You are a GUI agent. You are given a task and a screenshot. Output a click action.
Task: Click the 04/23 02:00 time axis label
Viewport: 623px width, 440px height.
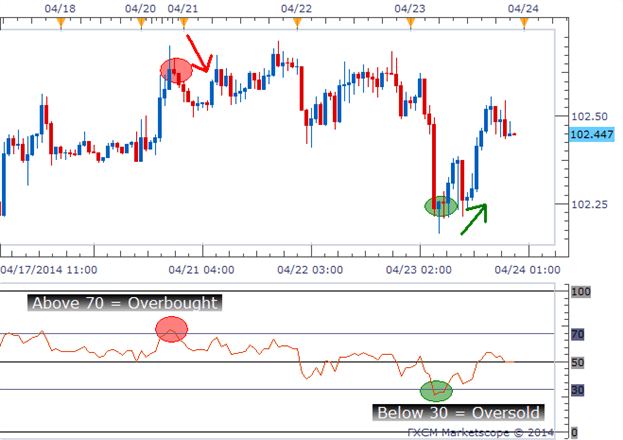click(x=419, y=270)
